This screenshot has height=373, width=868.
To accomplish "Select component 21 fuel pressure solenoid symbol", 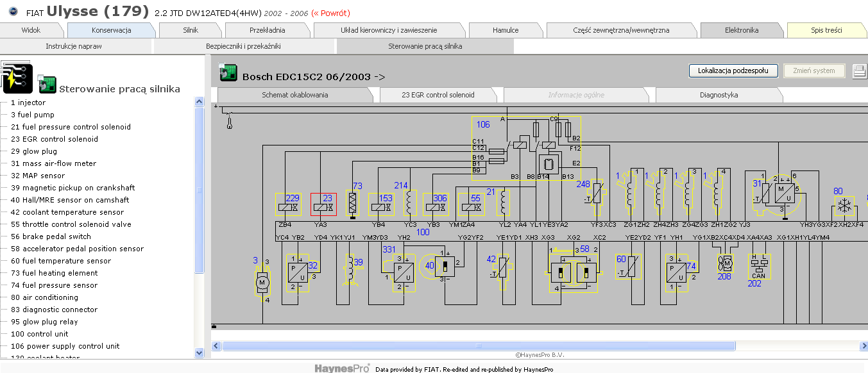I will tap(504, 204).
